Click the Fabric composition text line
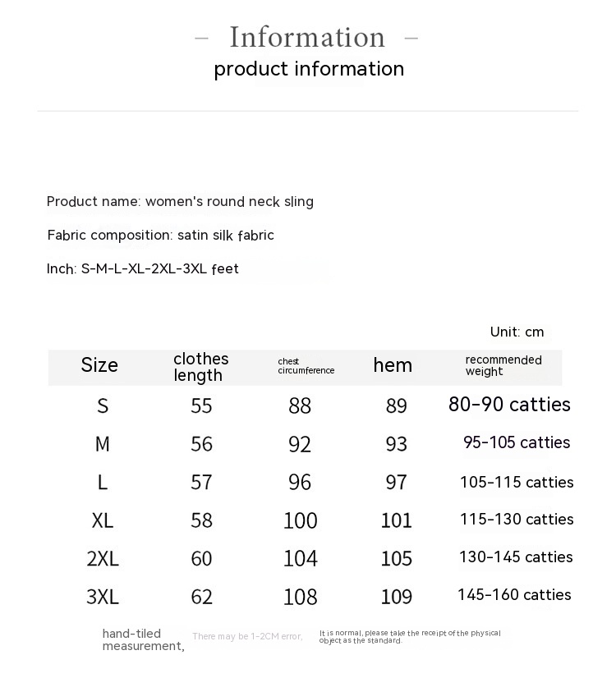 160,236
